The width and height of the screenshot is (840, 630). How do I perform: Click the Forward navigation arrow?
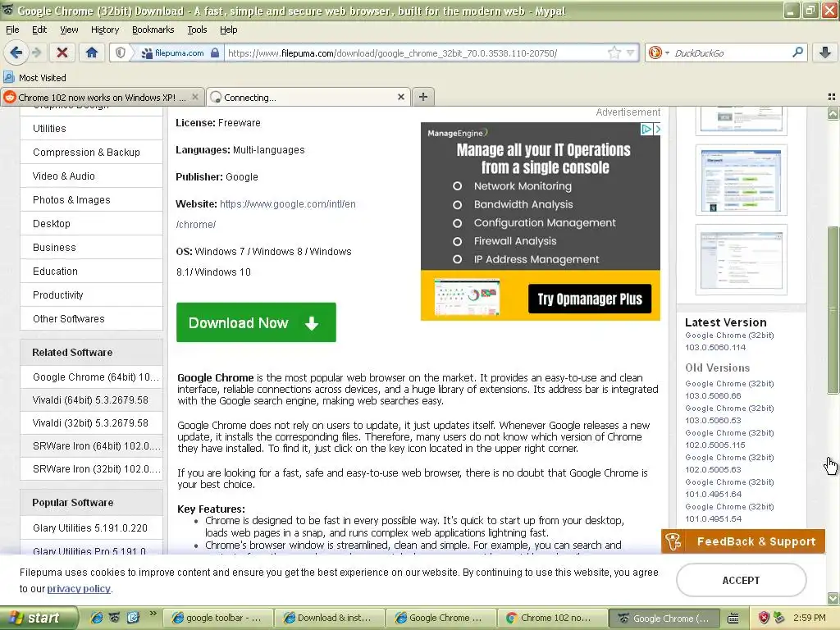(x=36, y=52)
